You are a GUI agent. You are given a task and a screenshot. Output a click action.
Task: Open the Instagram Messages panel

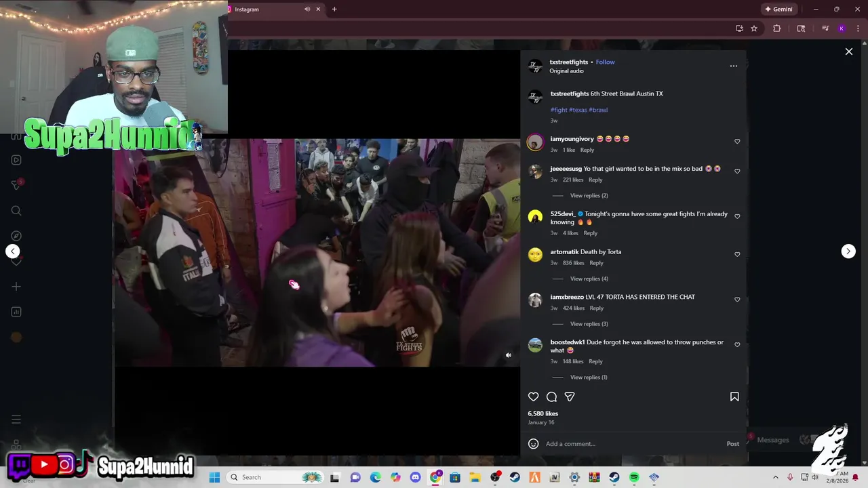click(x=773, y=440)
